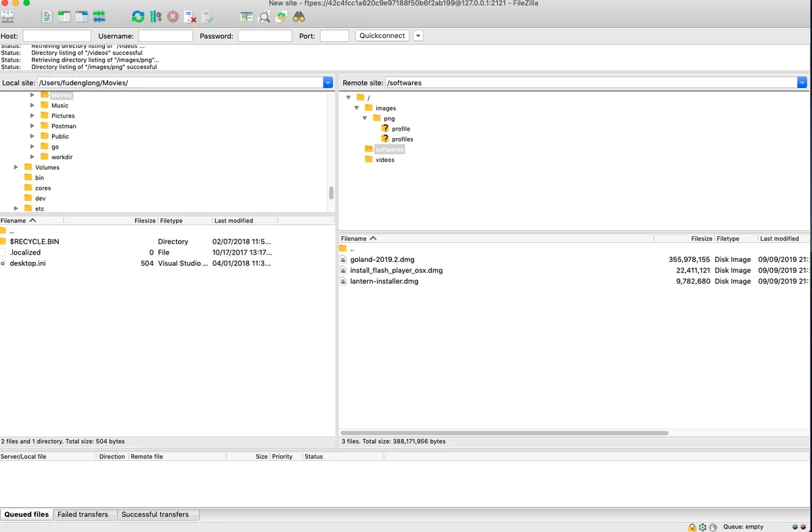
Task: Toggle synchronized browsing icon
Action: [281, 16]
